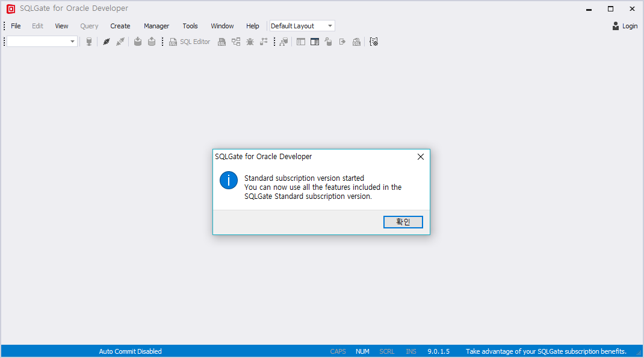Click the database server connection icon
Screen dimensions: 644x358
click(88, 42)
